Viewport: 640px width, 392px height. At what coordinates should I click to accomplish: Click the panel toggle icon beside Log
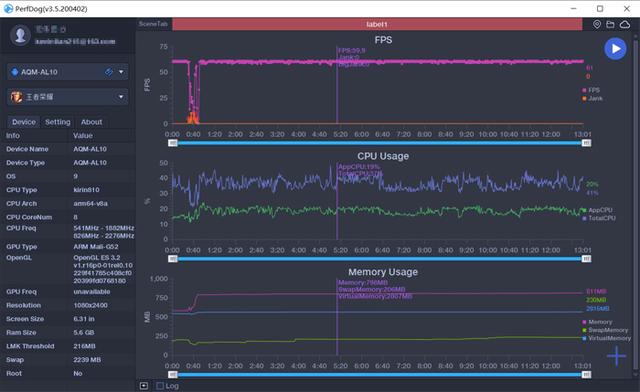pos(144,386)
